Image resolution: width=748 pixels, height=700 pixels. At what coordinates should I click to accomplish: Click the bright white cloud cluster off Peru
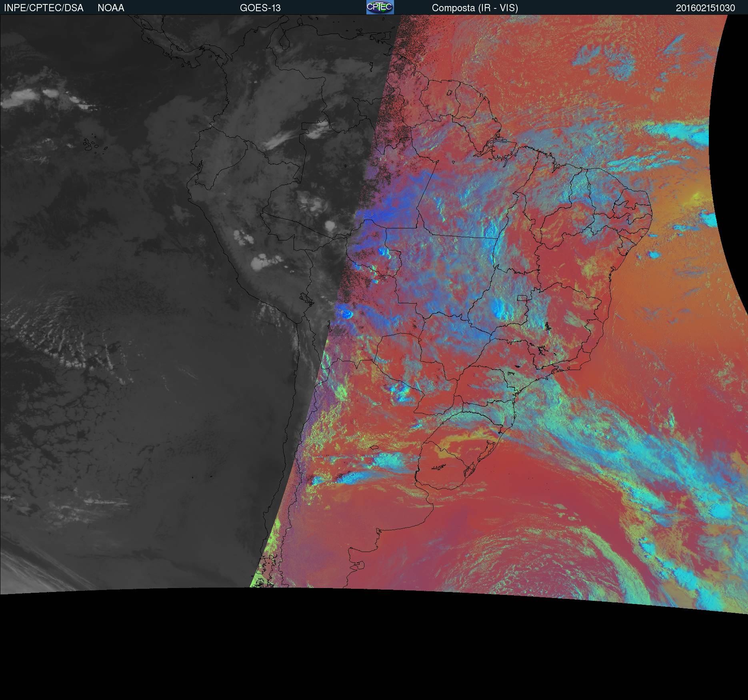point(260,262)
